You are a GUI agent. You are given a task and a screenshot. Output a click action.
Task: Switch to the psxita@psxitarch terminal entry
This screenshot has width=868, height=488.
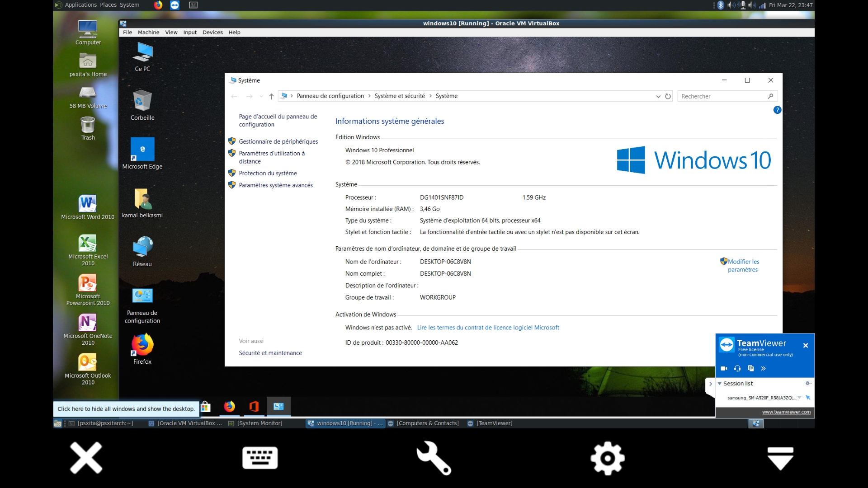click(101, 423)
